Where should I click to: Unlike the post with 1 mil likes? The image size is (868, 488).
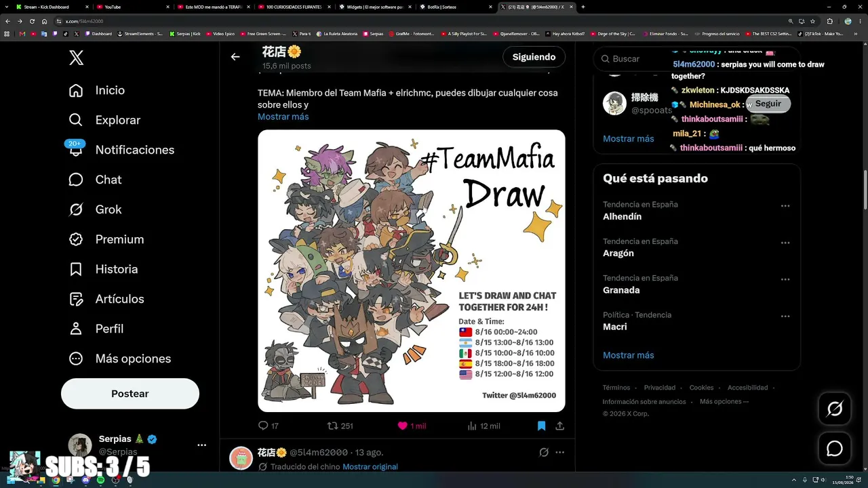[x=412, y=426]
